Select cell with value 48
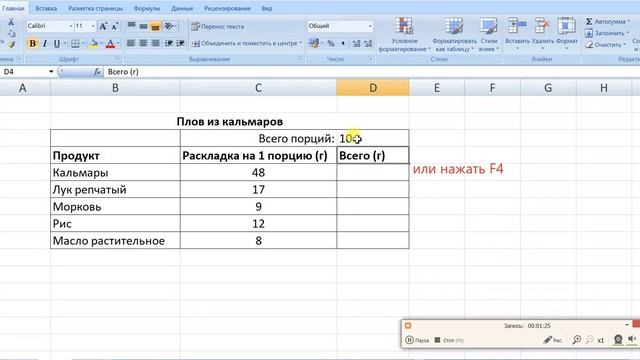The height and width of the screenshot is (360, 640). point(258,173)
